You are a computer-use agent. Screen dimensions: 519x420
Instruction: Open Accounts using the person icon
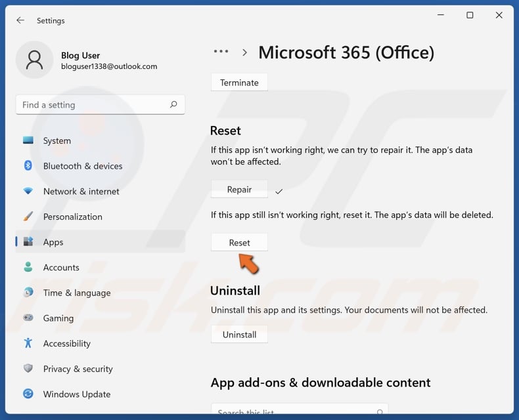pos(28,267)
